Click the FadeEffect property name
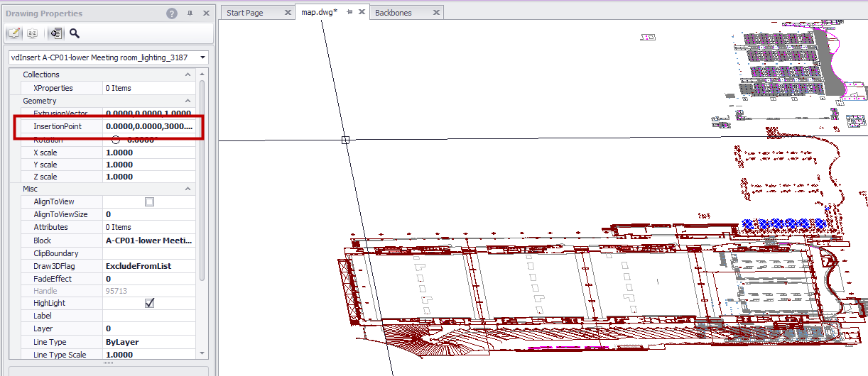Screen dimensions: 868x376 (x=53, y=279)
